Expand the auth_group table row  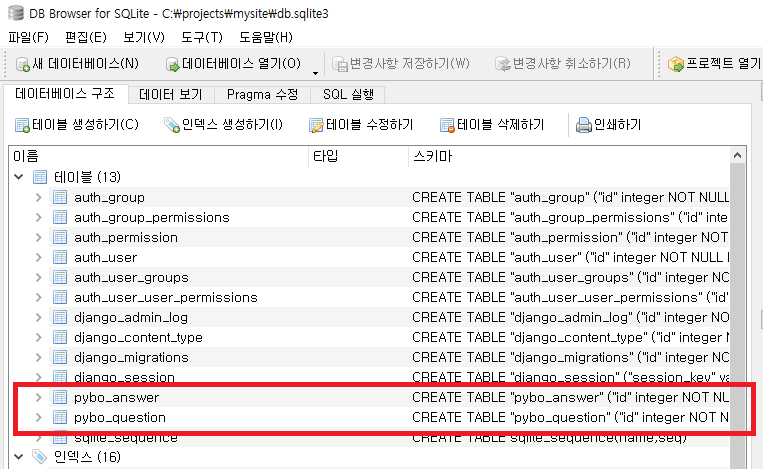click(38, 197)
